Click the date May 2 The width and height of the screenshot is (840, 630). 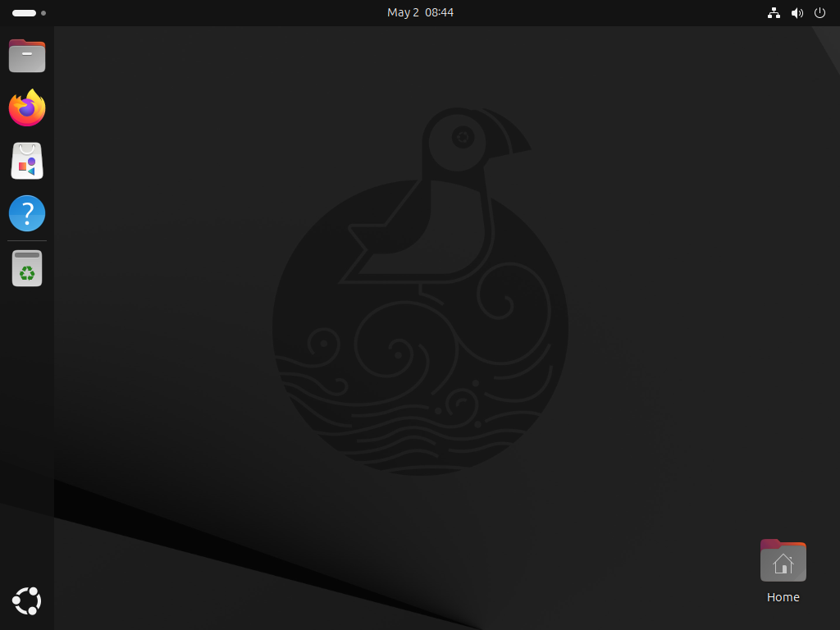coord(403,13)
